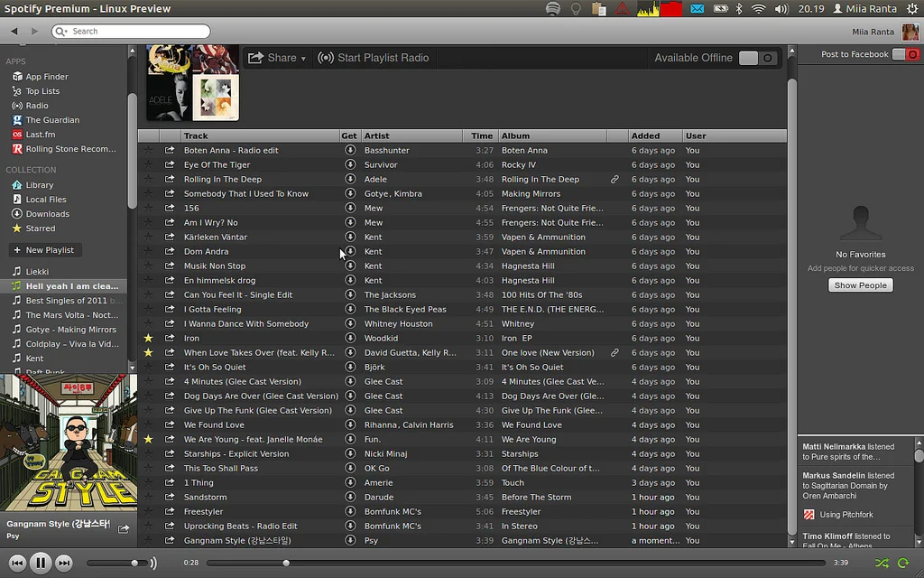Switch the Available Offline toggle
The width and height of the screenshot is (924, 578).
tap(758, 58)
